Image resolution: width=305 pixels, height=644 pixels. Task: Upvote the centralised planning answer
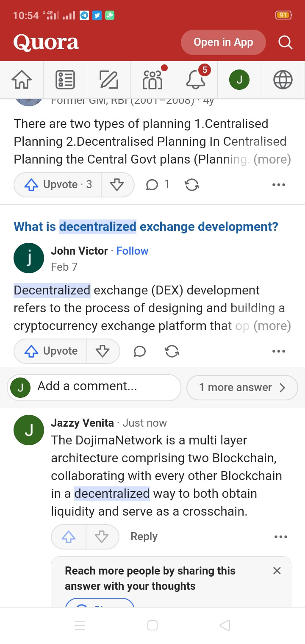coord(58,184)
